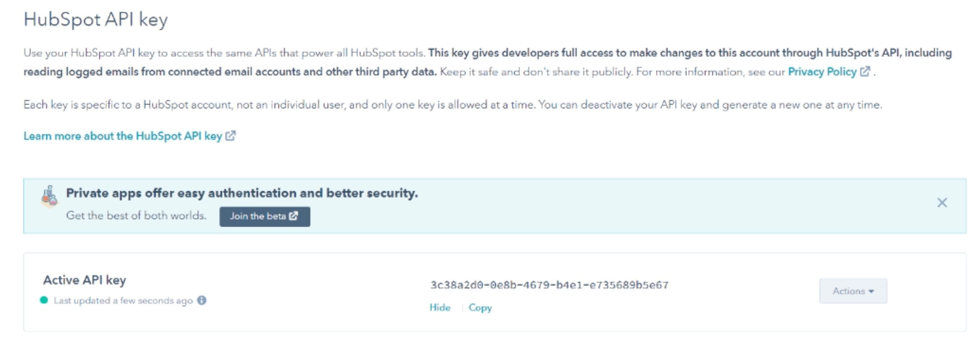Click the lab flask icon in the banner
This screenshot has width=980, height=352.
[x=49, y=196]
